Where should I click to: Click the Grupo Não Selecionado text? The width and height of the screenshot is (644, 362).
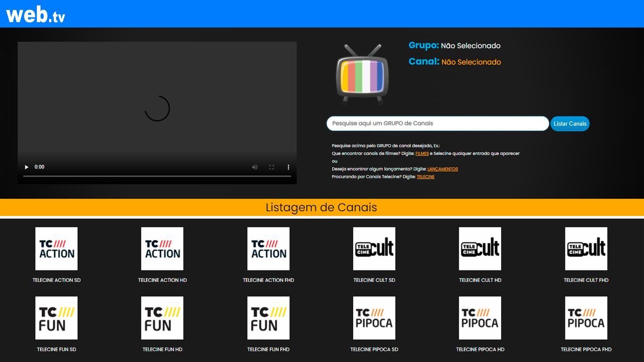pyautogui.click(x=454, y=46)
